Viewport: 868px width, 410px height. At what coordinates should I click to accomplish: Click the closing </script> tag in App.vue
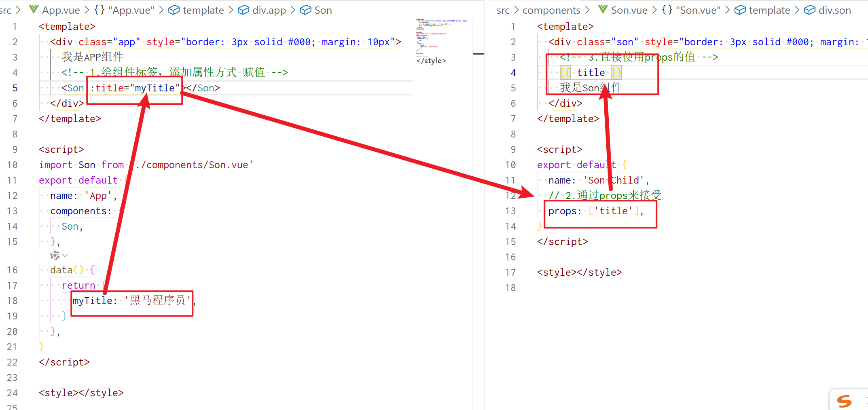tap(64, 362)
